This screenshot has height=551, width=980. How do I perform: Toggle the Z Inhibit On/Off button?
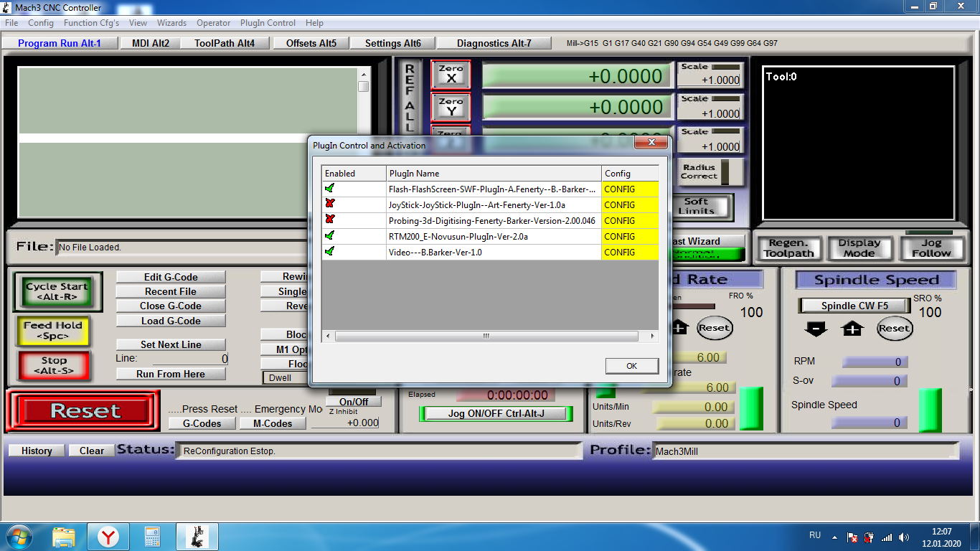(354, 402)
